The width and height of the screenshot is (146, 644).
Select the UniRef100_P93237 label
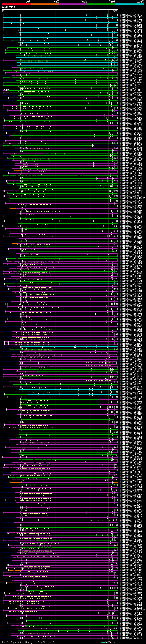[131, 60]
